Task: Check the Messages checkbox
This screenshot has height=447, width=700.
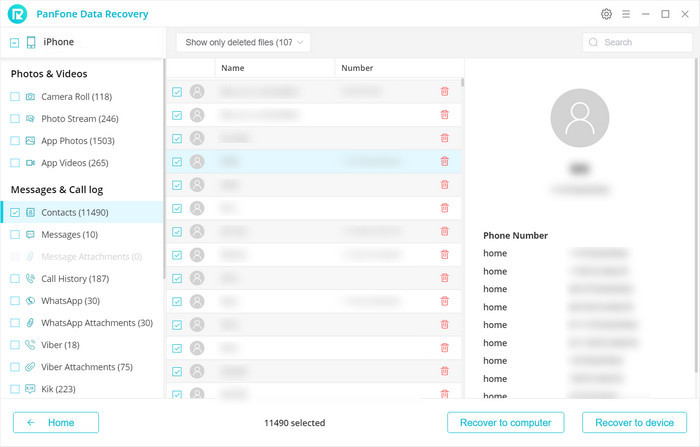Action: tap(15, 234)
